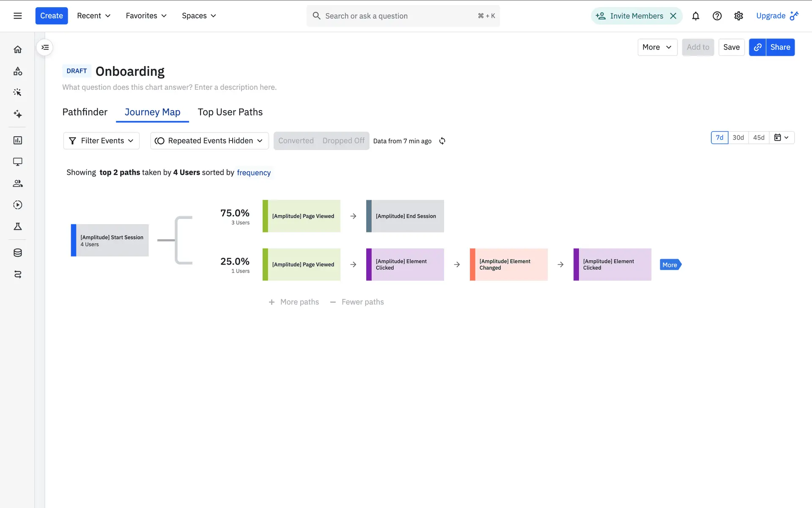
Task: Open the experiment flask sidebar icon
Action: click(x=17, y=226)
